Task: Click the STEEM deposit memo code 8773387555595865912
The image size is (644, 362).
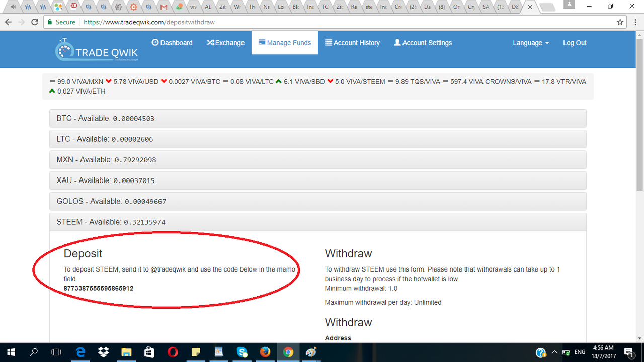Action: 99,289
